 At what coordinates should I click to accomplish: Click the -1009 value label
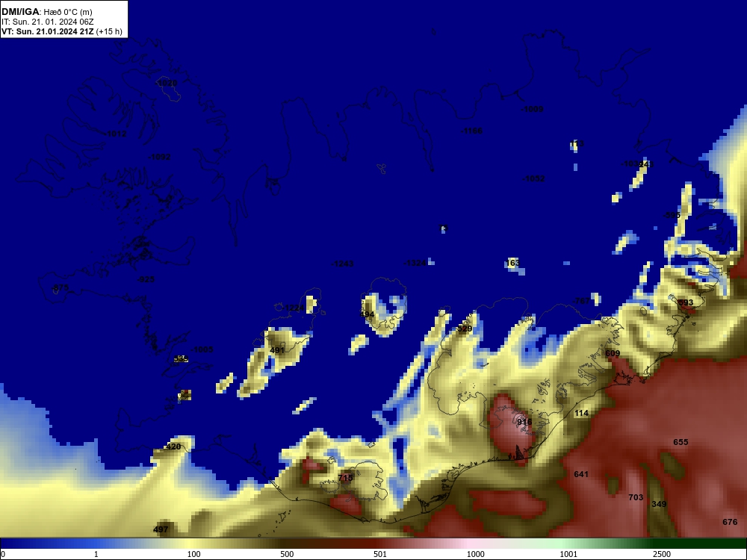pyautogui.click(x=532, y=109)
